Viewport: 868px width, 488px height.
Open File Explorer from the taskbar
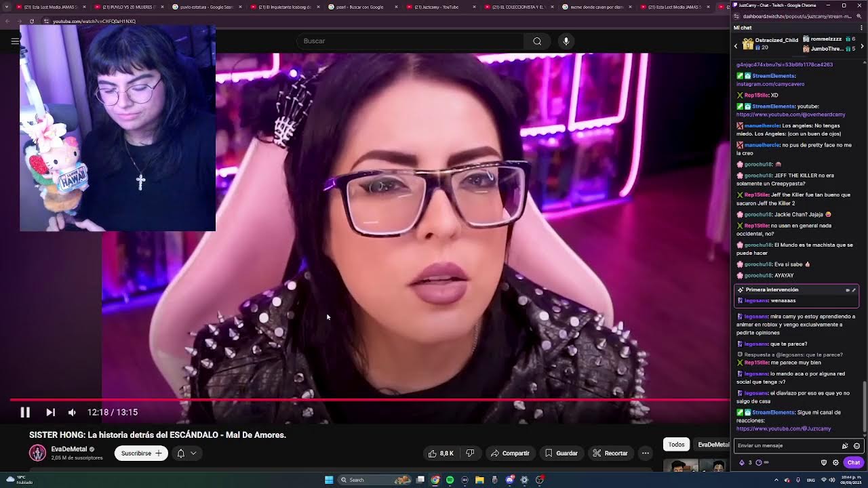coord(479,480)
